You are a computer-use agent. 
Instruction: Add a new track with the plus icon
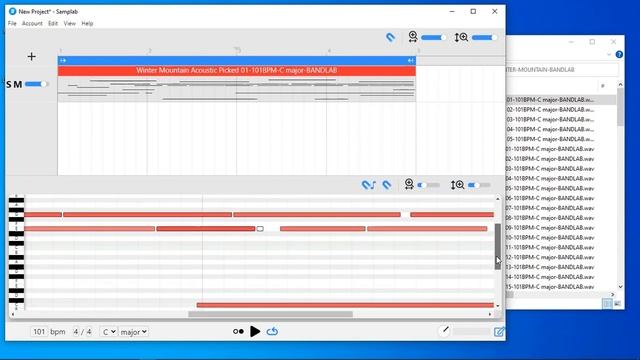(31, 56)
